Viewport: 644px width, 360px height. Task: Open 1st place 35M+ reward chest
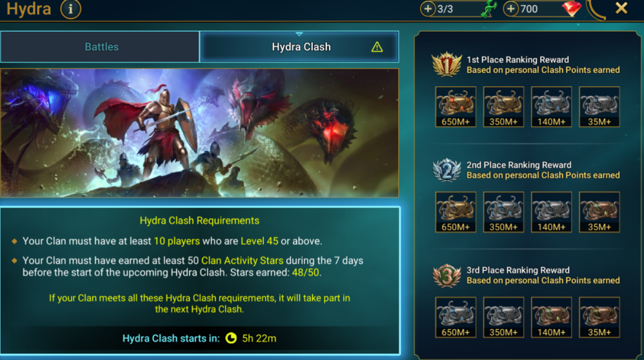(599, 107)
